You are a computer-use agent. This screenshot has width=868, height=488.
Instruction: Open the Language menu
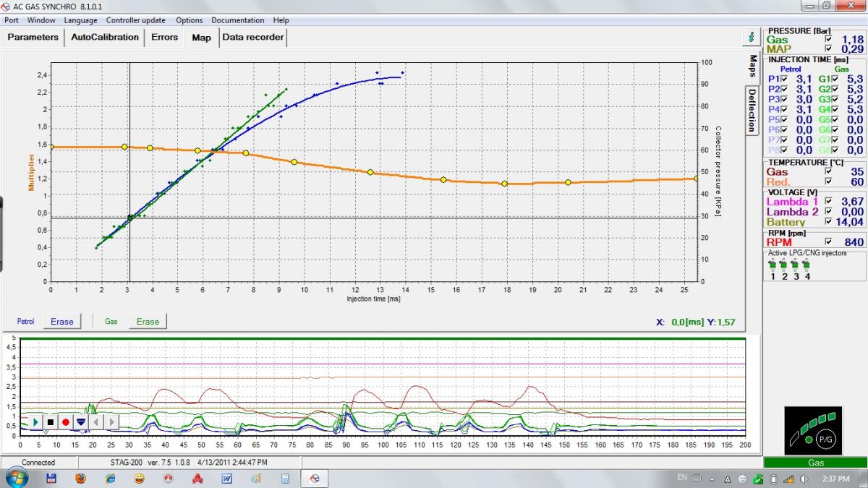80,20
